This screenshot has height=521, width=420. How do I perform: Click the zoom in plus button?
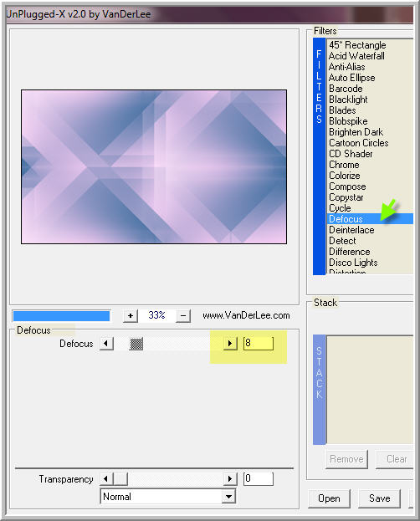coord(131,315)
